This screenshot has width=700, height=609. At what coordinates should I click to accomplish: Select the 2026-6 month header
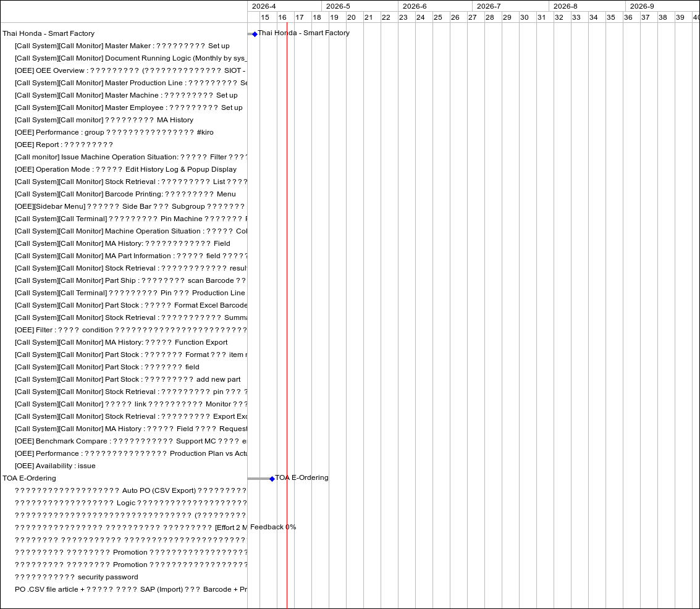(415, 6)
